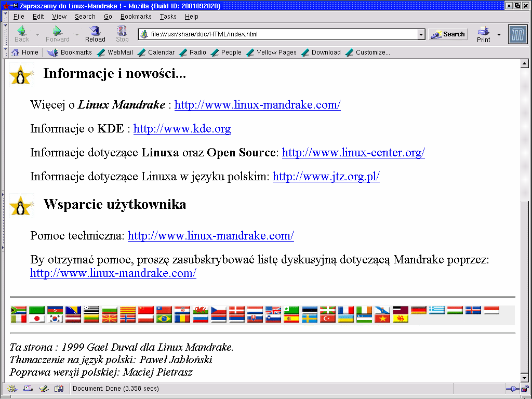This screenshot has height=399, width=532.
Task: Follow the http://www.kde.org link
Action: click(182, 129)
